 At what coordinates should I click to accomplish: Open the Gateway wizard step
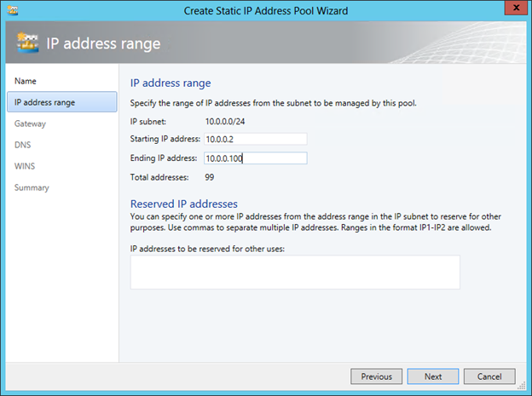point(30,123)
